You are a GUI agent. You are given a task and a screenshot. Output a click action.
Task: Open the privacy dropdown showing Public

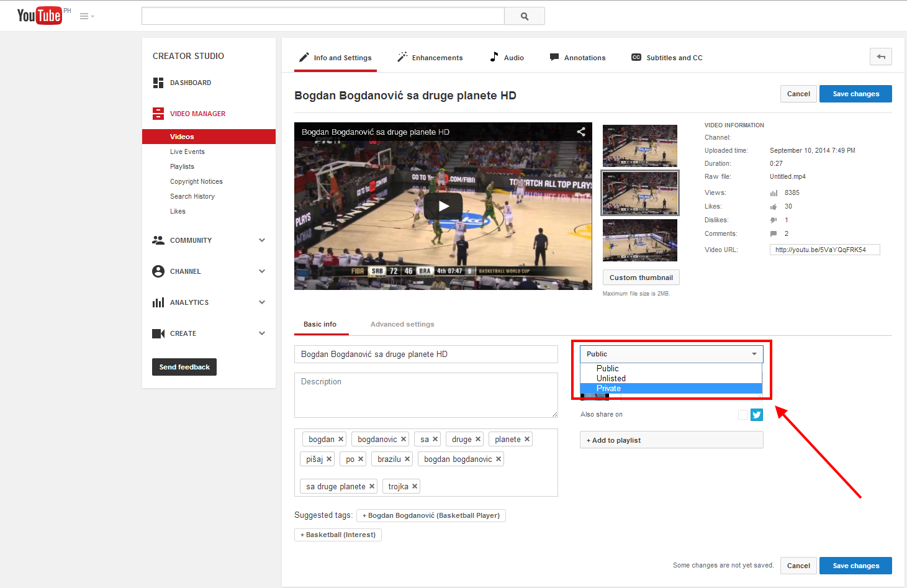(x=671, y=354)
